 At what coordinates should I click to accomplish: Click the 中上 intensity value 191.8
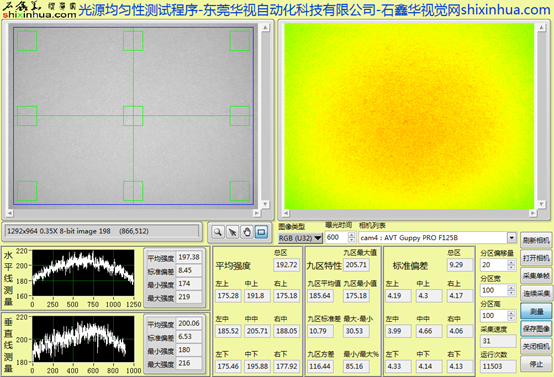pyautogui.click(x=257, y=296)
